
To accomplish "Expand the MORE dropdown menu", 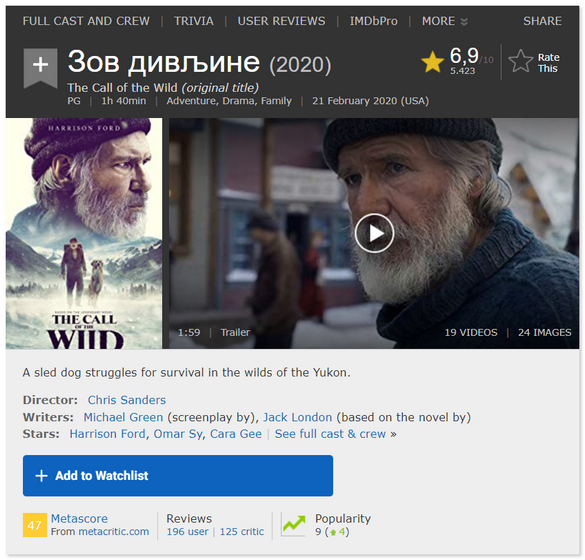I will click(445, 21).
